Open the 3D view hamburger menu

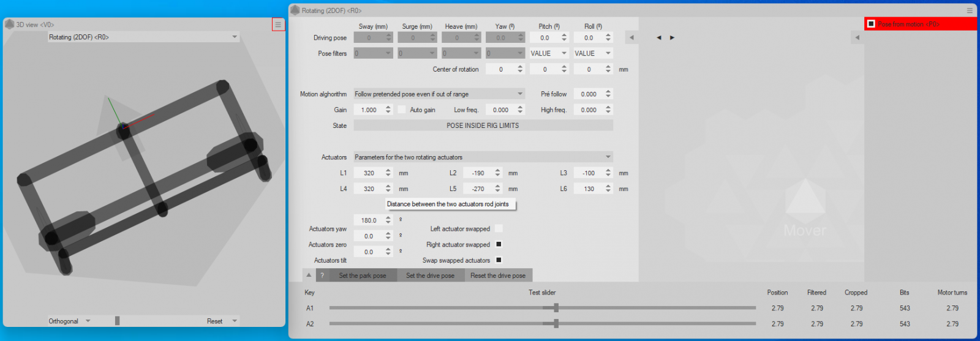(x=278, y=24)
